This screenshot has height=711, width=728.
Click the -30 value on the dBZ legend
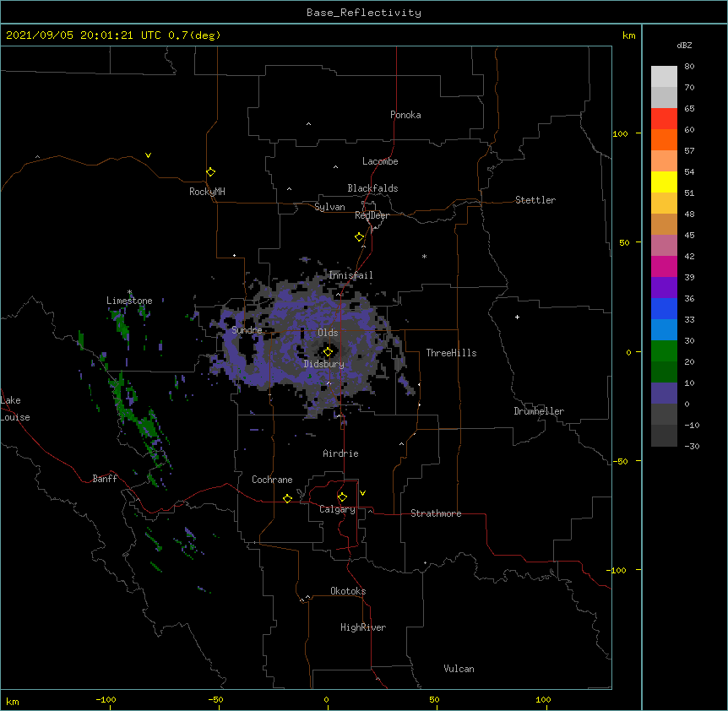692,446
